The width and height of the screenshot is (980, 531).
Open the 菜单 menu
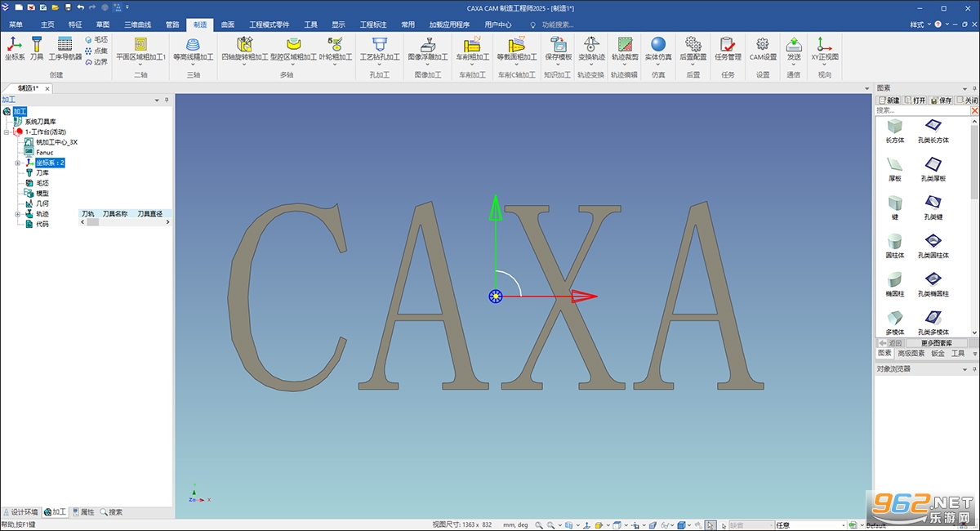pyautogui.click(x=16, y=25)
